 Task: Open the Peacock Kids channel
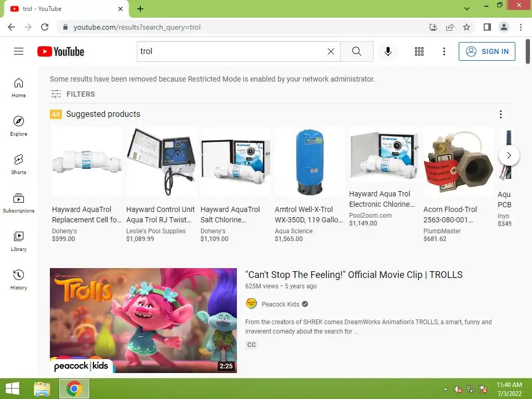[280, 304]
